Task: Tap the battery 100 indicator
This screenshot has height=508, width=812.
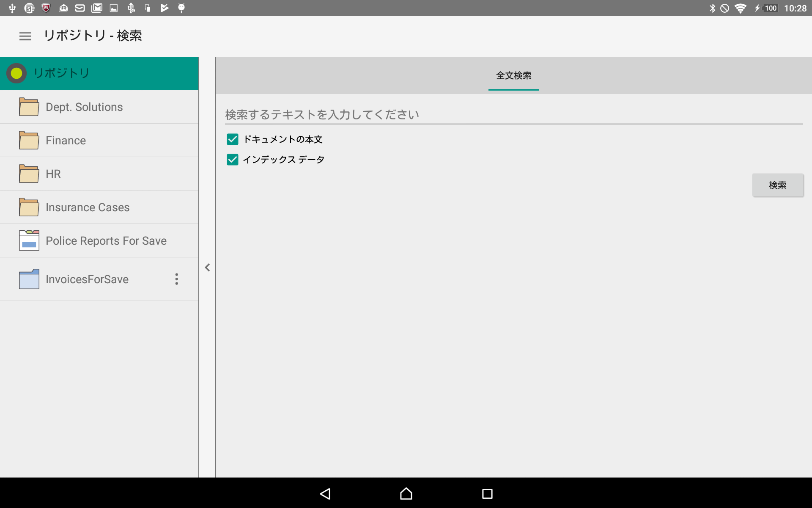Action: [x=770, y=8]
